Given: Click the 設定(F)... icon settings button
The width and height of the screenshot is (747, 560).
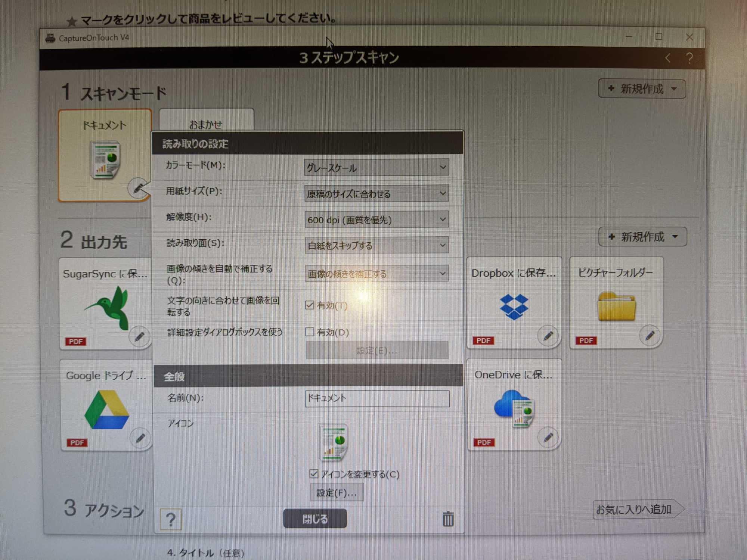Looking at the screenshot, I should click(x=337, y=492).
